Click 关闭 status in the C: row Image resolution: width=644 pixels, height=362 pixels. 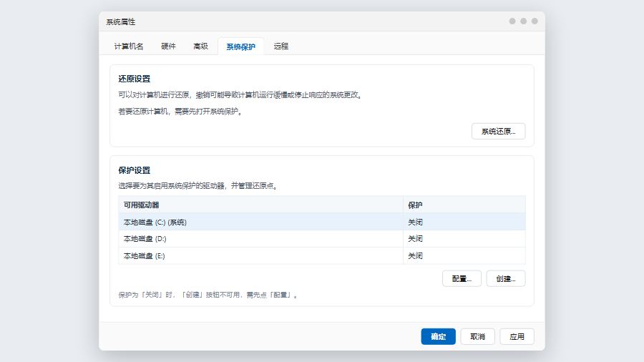pos(415,222)
